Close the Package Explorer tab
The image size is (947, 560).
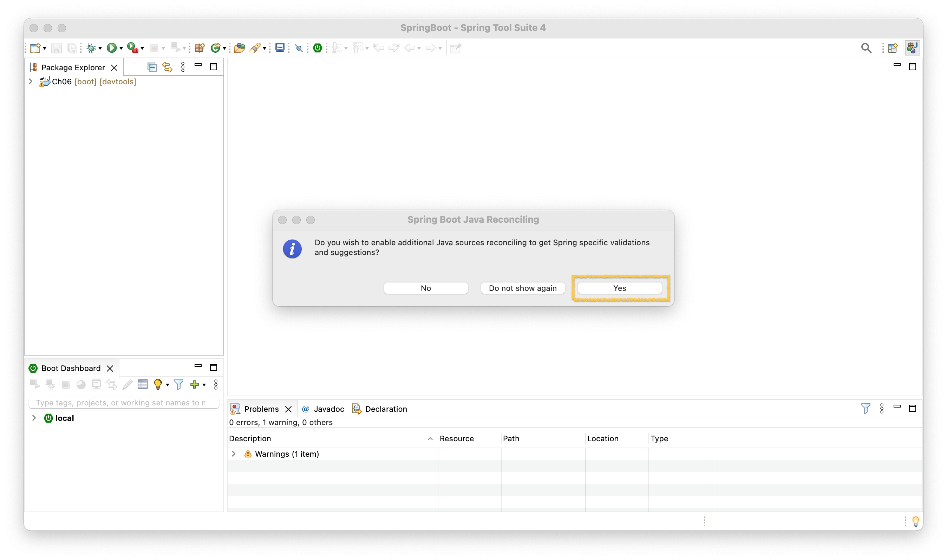coord(114,67)
